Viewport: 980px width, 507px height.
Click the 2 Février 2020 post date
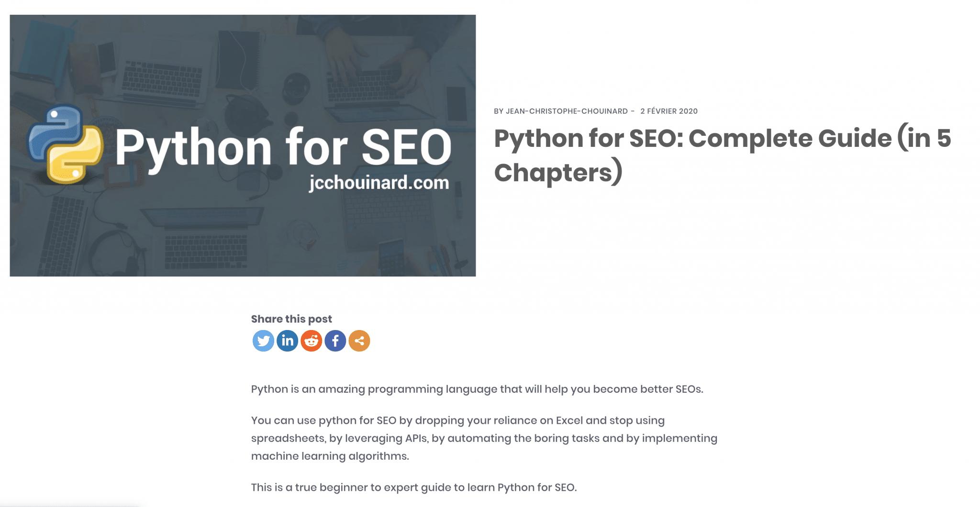pos(669,111)
